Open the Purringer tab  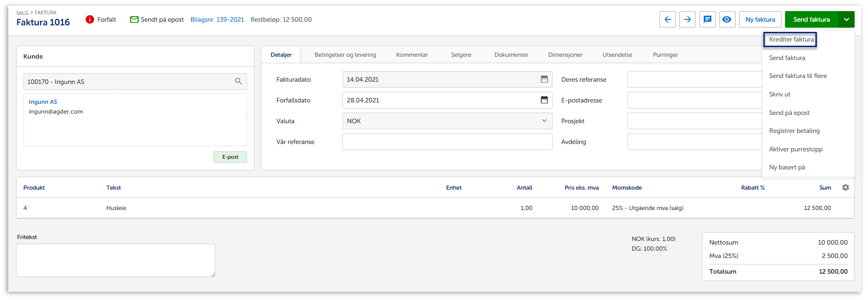click(665, 55)
